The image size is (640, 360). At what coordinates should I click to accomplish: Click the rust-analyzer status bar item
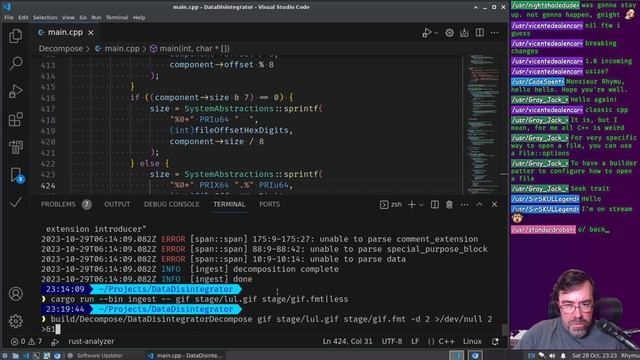click(x=91, y=341)
